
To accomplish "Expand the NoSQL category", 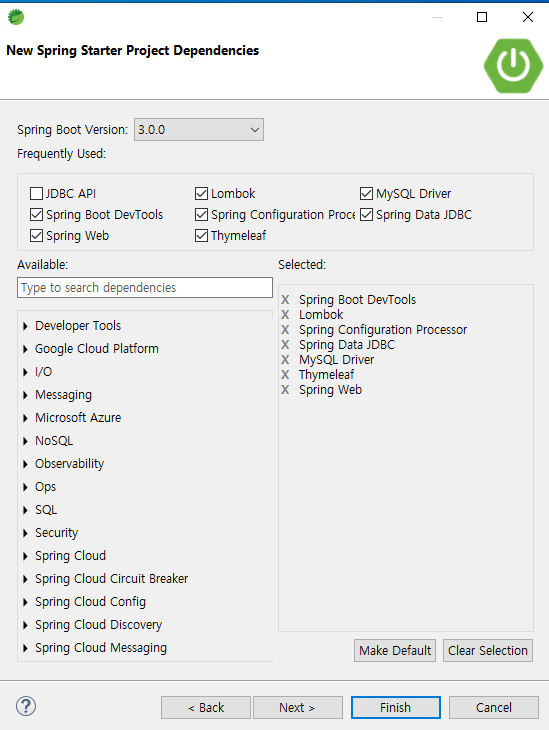I will 25,441.
